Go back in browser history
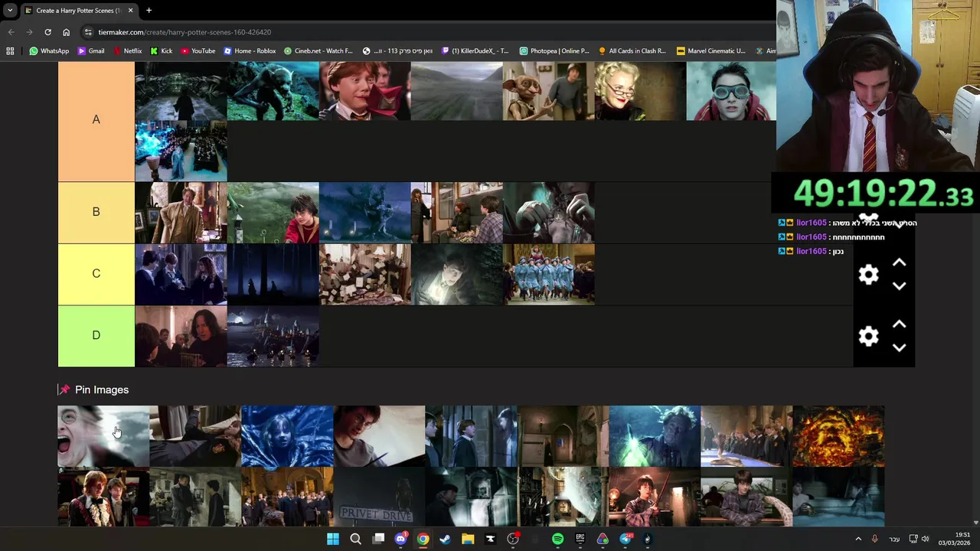 (x=11, y=32)
